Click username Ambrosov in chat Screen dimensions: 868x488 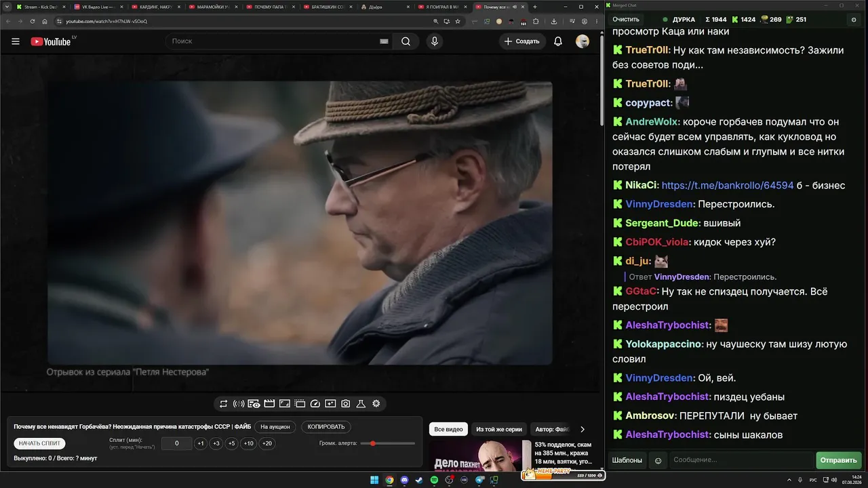point(650,415)
